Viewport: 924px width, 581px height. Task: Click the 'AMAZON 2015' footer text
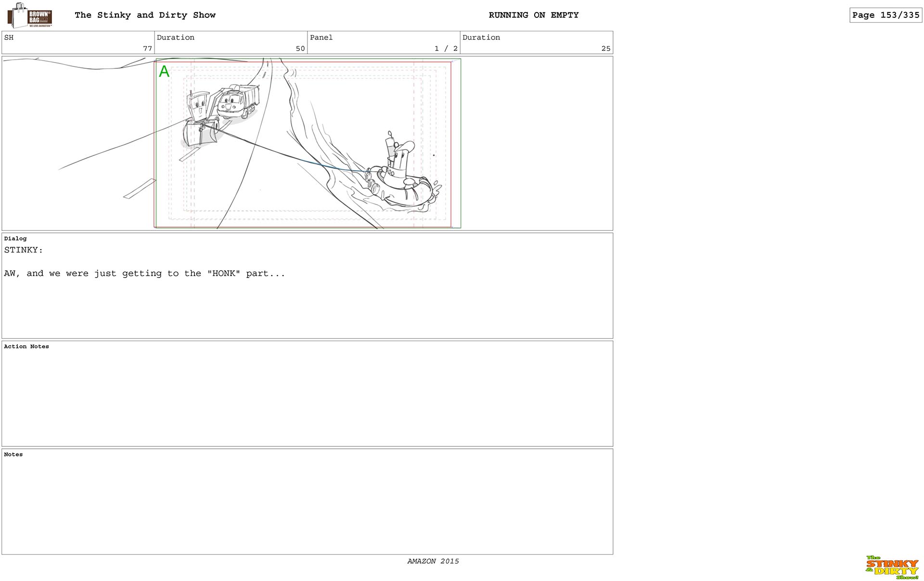pyautogui.click(x=433, y=561)
